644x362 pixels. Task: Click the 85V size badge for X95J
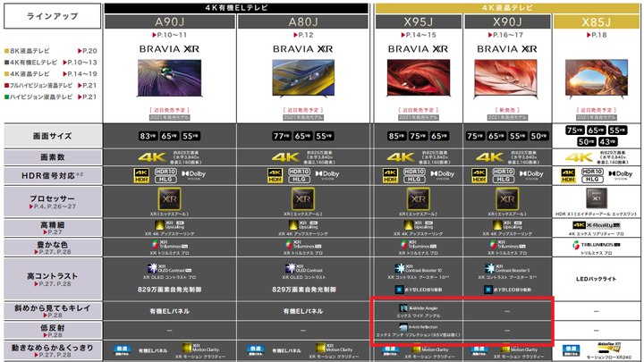click(x=397, y=136)
